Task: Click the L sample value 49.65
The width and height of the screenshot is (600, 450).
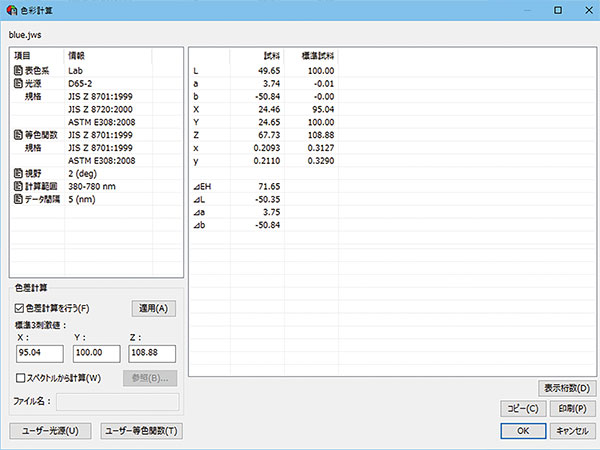Action: [x=269, y=71]
